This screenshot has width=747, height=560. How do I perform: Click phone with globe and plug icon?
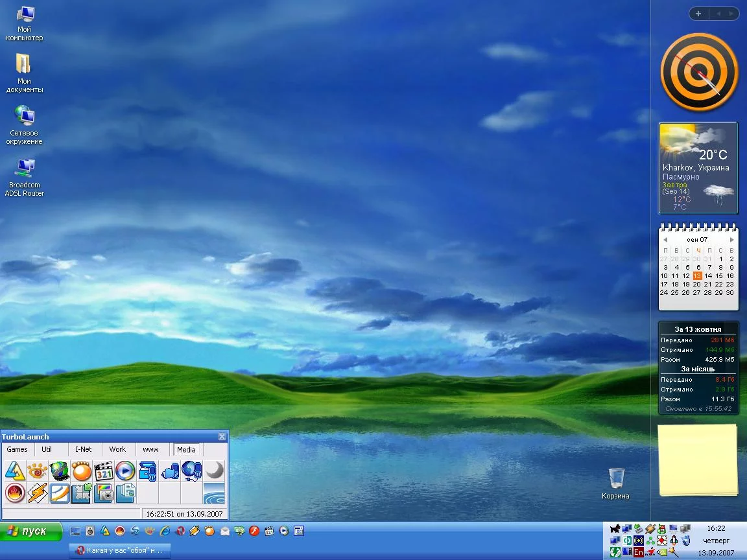click(191, 471)
